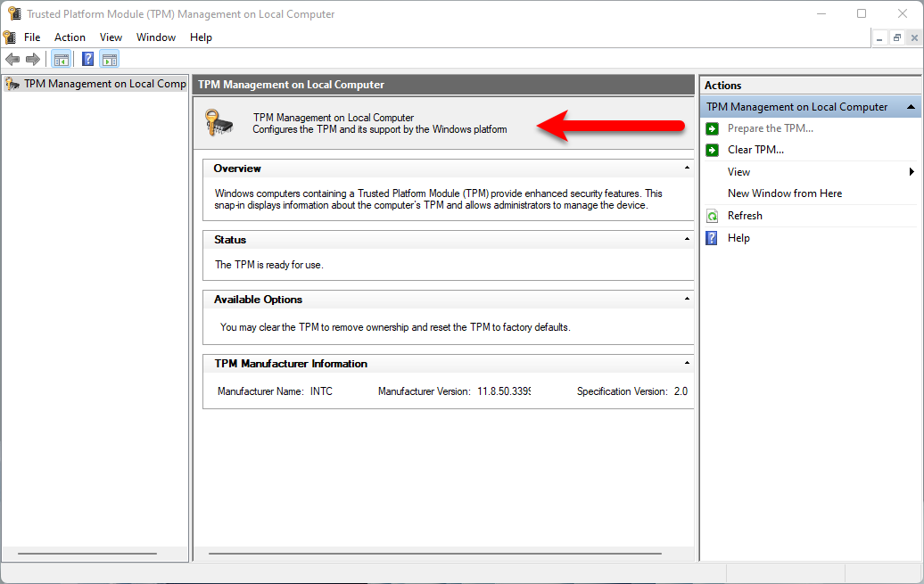
Task: Open the toolbar Help question-mark icon
Action: (x=87, y=59)
